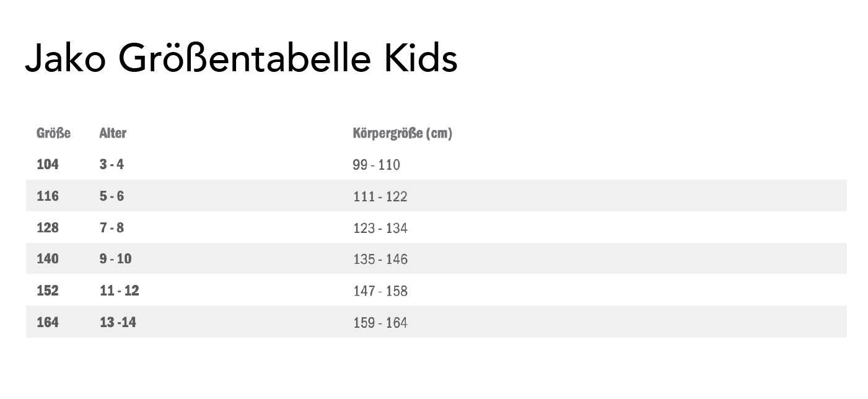This screenshot has width=868, height=399.
Task: Click the Jako Größentabelle Kids heading
Action: (x=241, y=59)
